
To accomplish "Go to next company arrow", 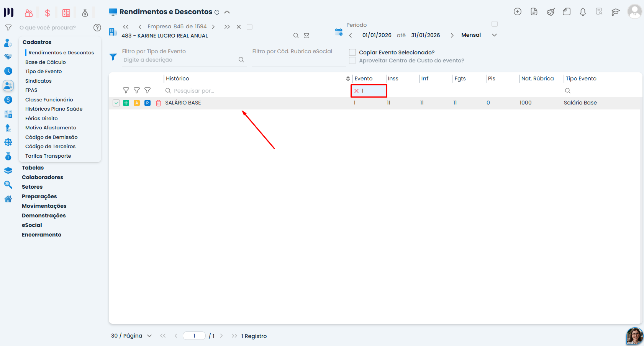I will [213, 27].
